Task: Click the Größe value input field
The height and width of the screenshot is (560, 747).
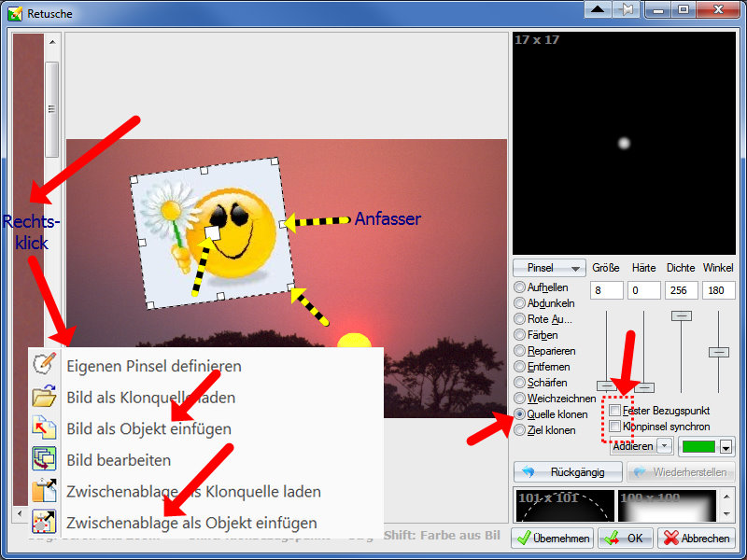Action: click(x=607, y=290)
